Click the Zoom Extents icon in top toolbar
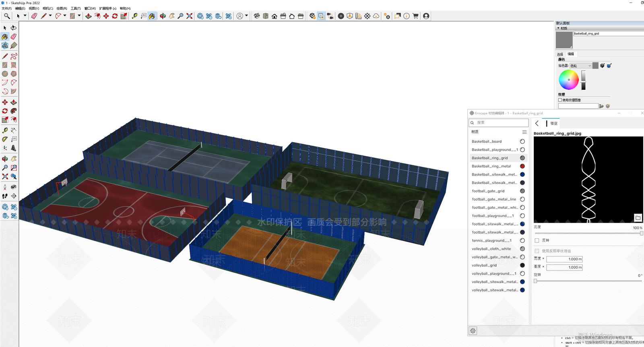 (189, 16)
